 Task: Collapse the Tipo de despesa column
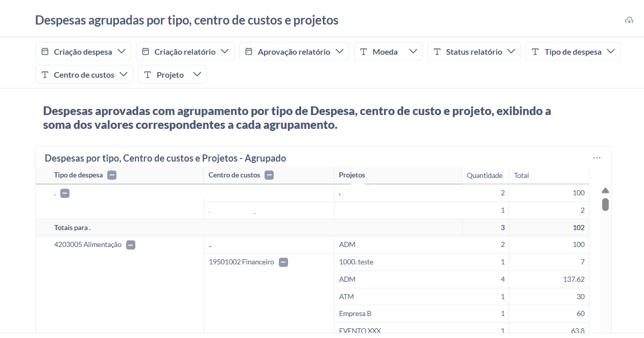click(x=112, y=175)
